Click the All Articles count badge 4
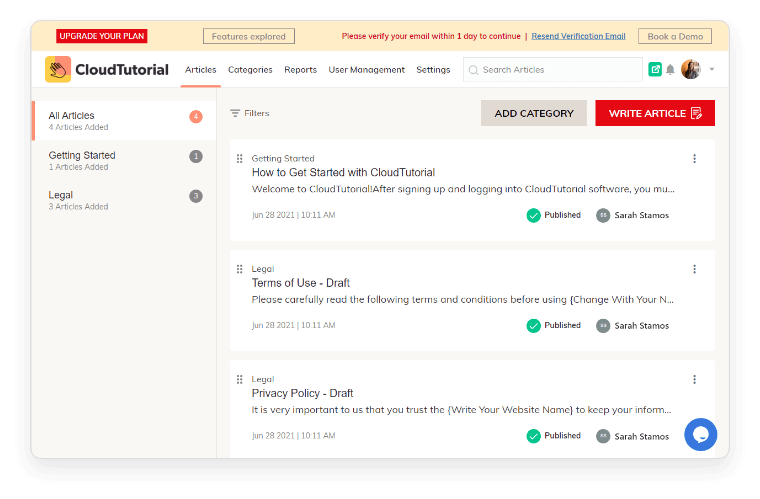 click(x=196, y=116)
